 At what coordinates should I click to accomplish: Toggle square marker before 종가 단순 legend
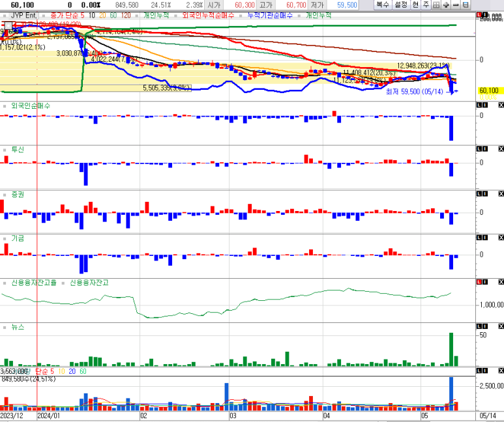tap(42, 16)
